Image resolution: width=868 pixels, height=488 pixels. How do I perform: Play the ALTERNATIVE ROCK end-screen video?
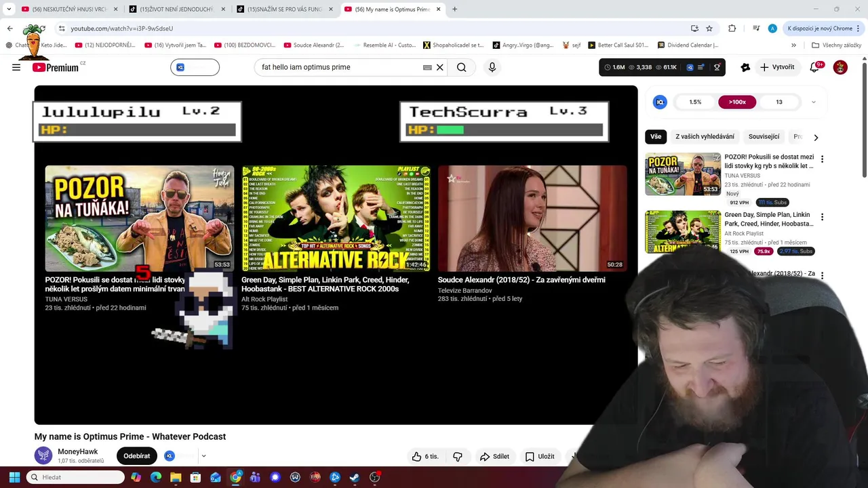[336, 218]
